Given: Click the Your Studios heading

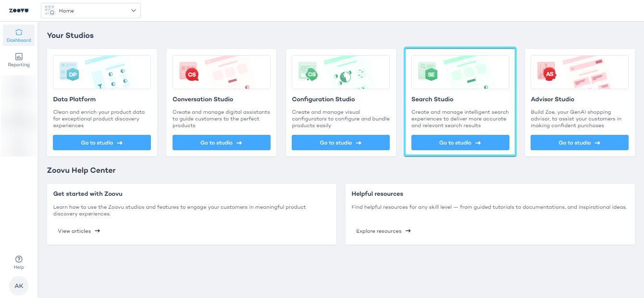Looking at the screenshot, I should pyautogui.click(x=70, y=36).
